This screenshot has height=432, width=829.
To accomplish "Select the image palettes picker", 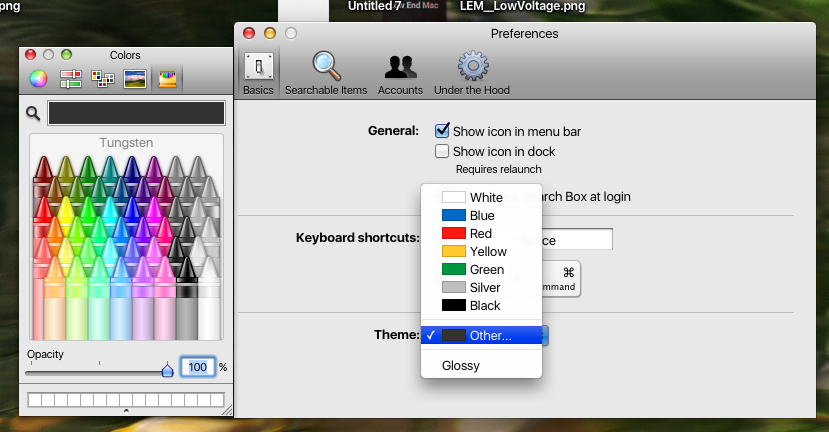I will click(x=135, y=78).
